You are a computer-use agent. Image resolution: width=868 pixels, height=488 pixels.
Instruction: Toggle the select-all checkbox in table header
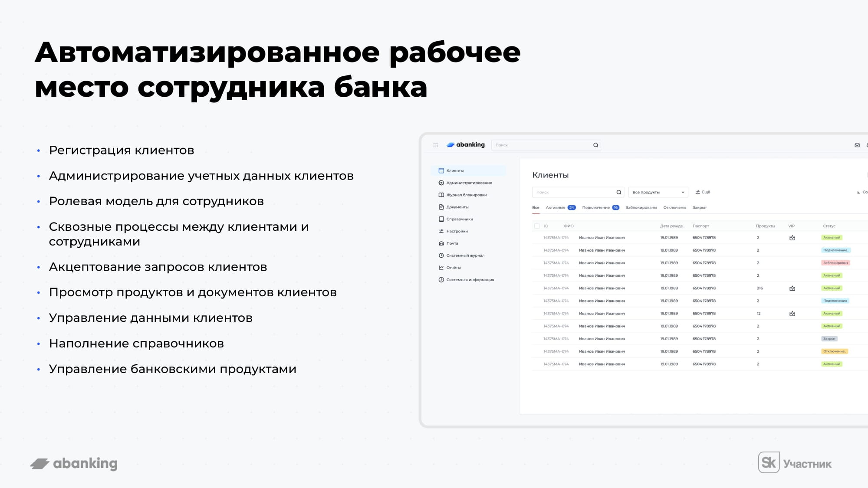pos(537,226)
